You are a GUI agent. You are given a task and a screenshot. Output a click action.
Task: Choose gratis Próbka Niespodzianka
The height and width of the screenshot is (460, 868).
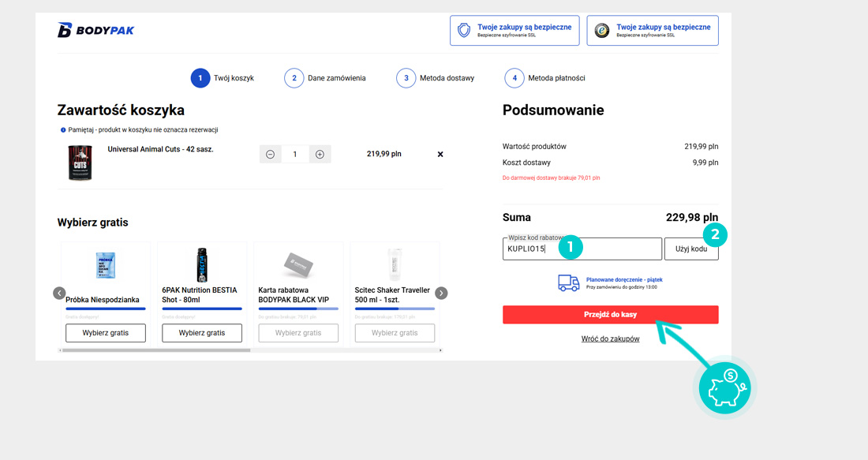pyautogui.click(x=106, y=333)
